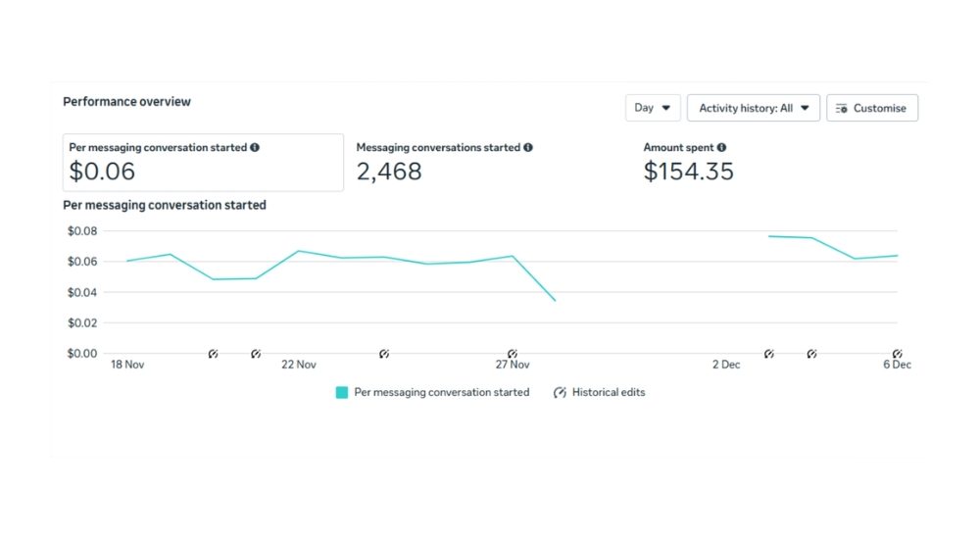Select the Per messaging conversation started metric card
The image size is (980, 539).
203,163
